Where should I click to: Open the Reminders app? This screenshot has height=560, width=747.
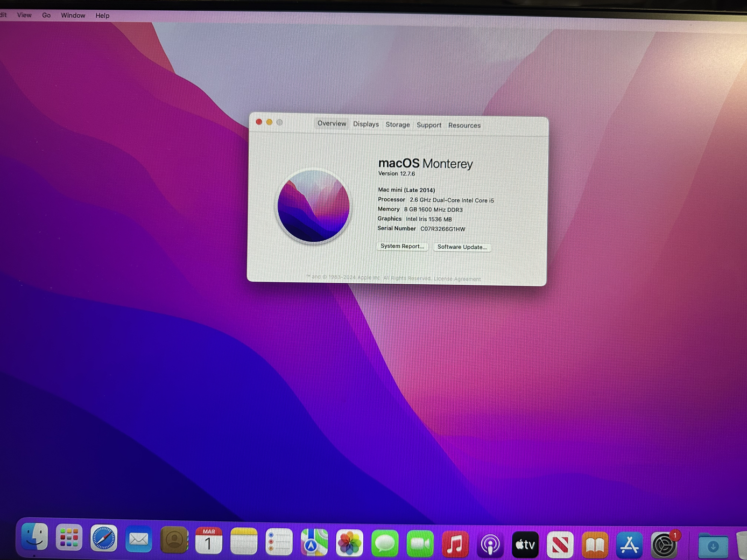(279, 542)
